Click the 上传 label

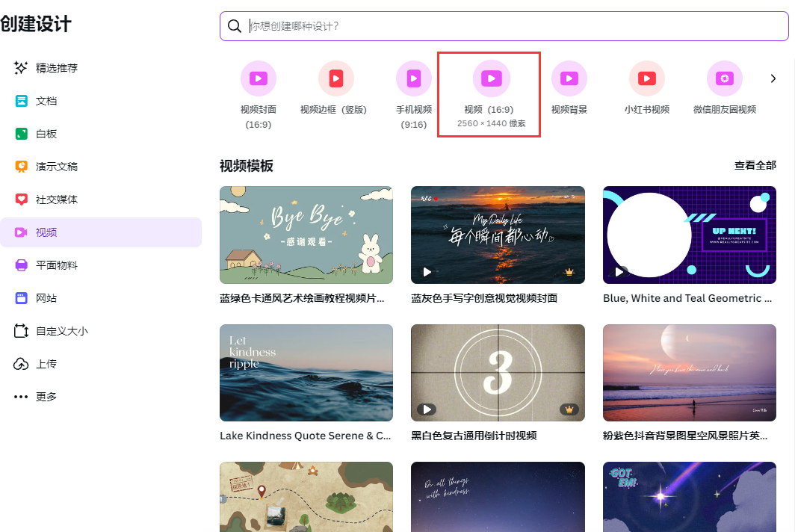(x=46, y=364)
